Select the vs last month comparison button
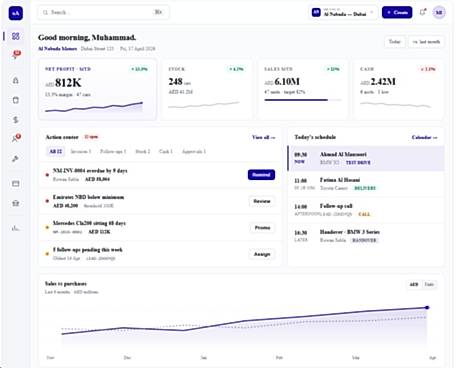Image resolution: width=459 pixels, height=368 pixels. click(x=426, y=42)
